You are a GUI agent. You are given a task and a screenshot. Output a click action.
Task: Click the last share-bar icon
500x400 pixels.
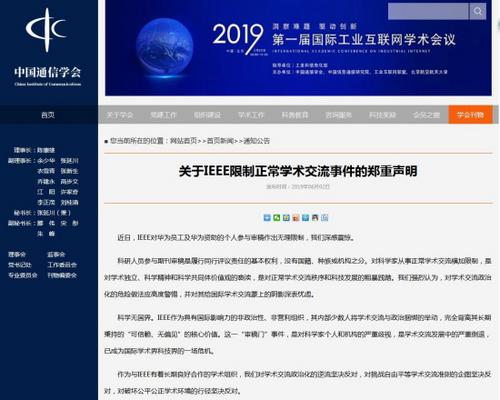coord(325,218)
